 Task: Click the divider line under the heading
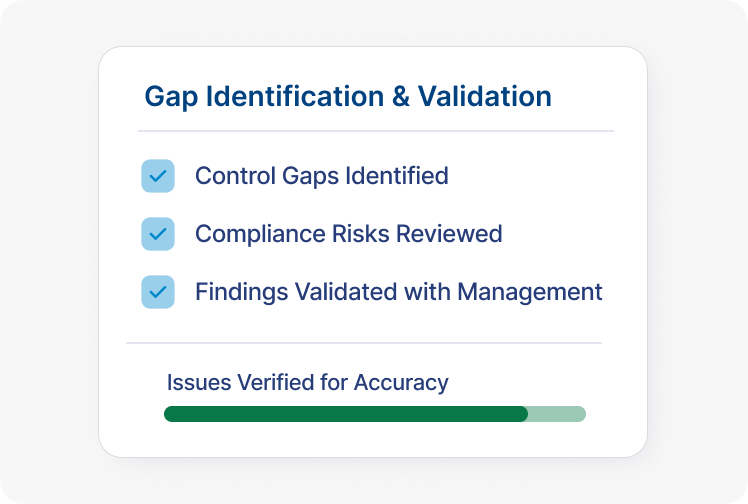click(x=375, y=131)
